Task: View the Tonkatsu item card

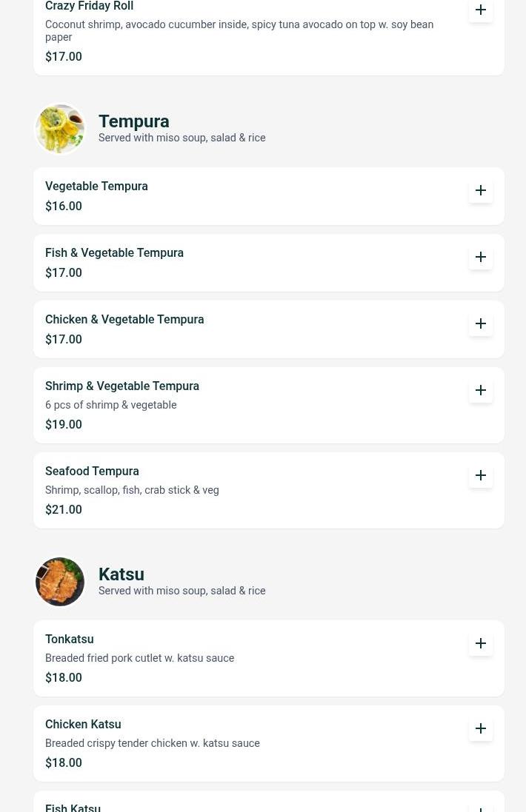Action: tap(268, 658)
